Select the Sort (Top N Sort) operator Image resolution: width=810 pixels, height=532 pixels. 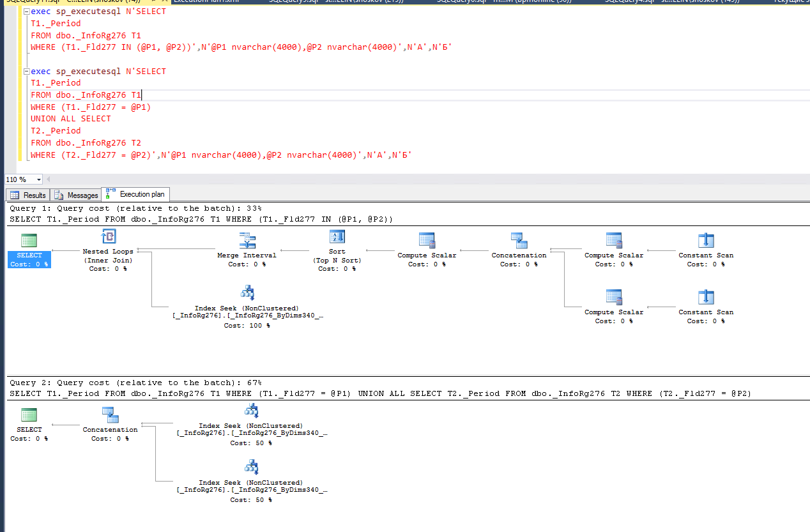click(337, 251)
